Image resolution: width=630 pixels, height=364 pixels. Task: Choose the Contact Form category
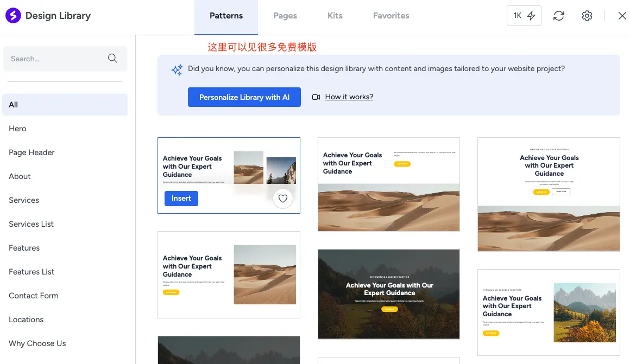tap(33, 296)
